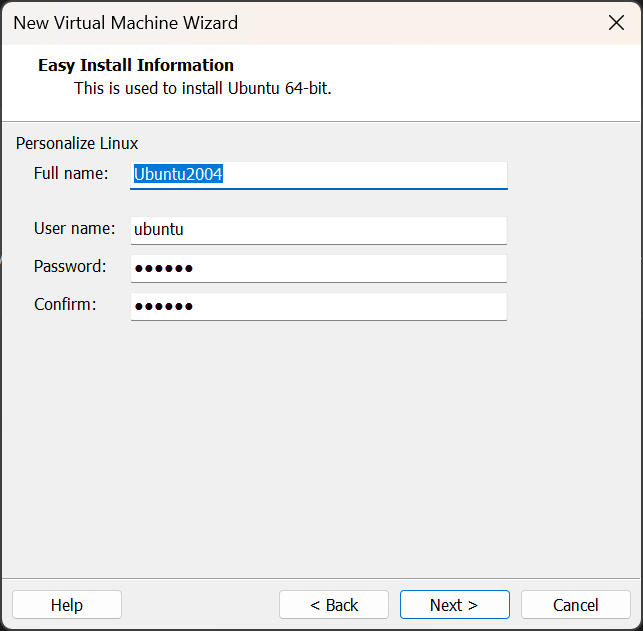Click the Personalize Linux group heading
Screen dimensions: 643x631
[x=77, y=144]
